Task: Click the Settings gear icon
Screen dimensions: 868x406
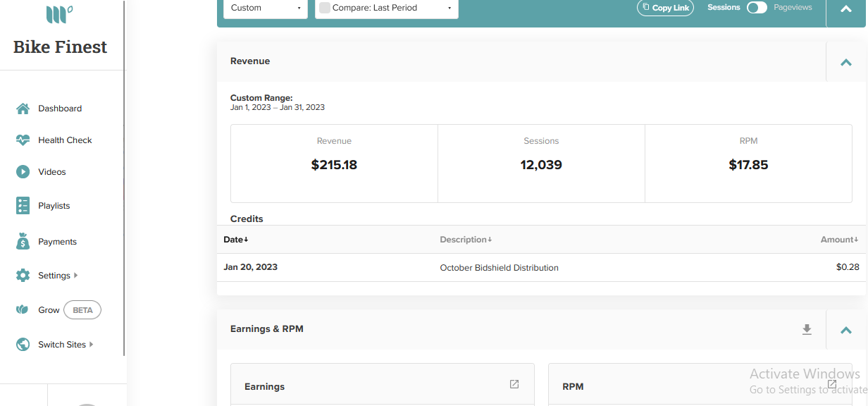Action: (23, 276)
